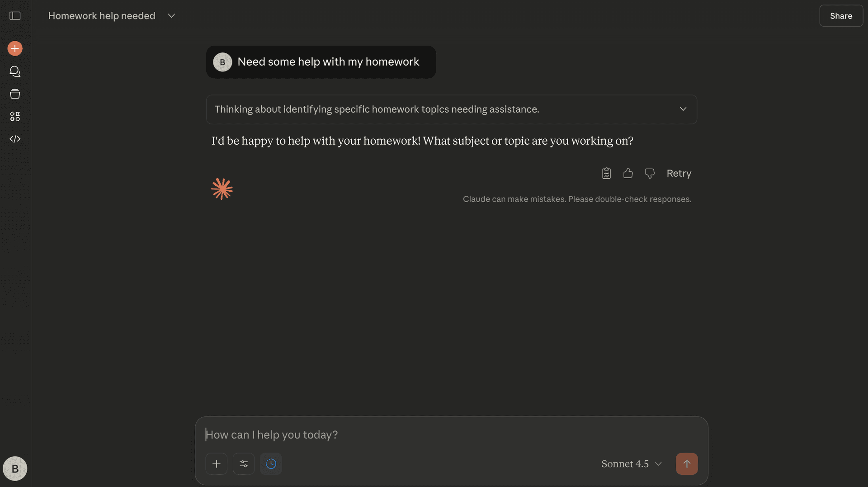
Task: Open the Chats list icon
Action: (15, 71)
